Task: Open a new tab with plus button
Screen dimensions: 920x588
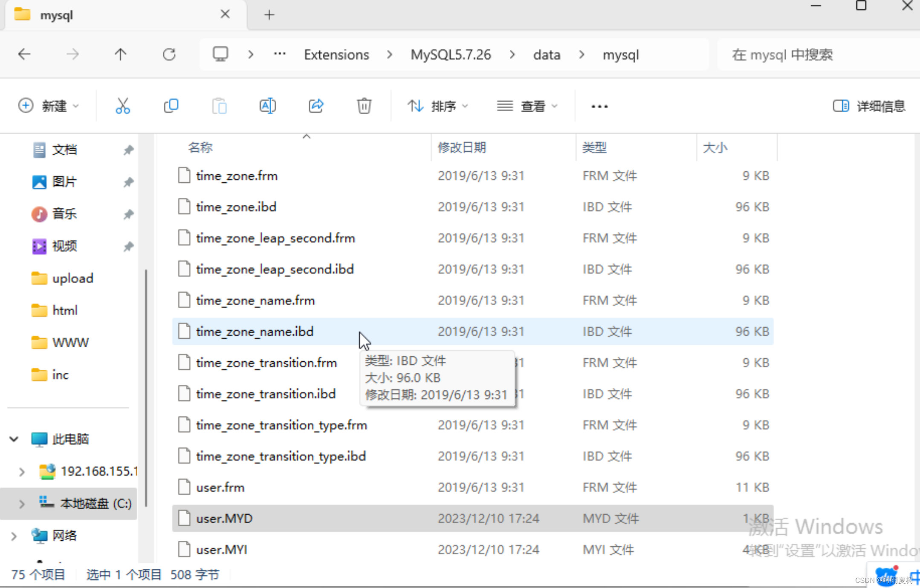Action: coord(269,15)
